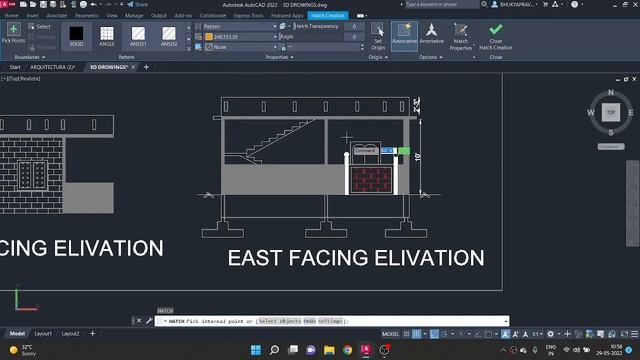The image size is (640, 360).
Task: Open the hatch color 248,153,30 dropdown
Action: pyautogui.click(x=240, y=37)
